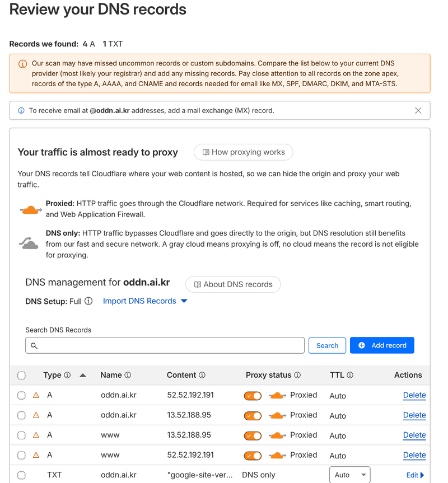The image size is (448, 483).
Task: Click the Search button
Action: pos(327,346)
